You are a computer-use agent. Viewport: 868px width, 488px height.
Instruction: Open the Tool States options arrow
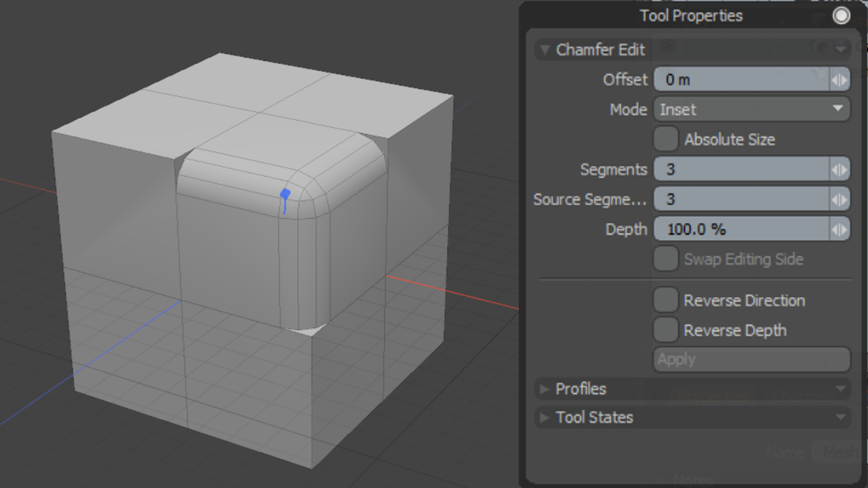click(x=840, y=417)
